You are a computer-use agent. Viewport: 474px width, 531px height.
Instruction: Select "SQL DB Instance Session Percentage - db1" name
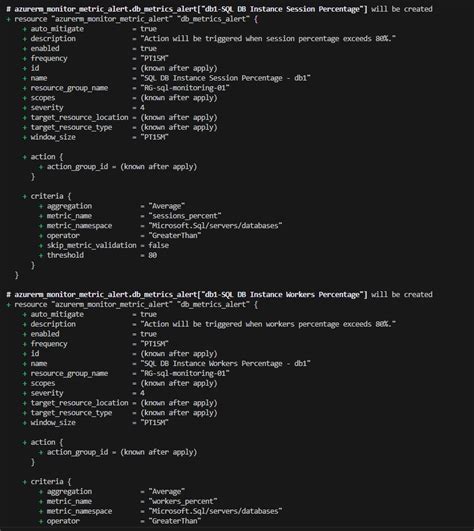point(225,78)
